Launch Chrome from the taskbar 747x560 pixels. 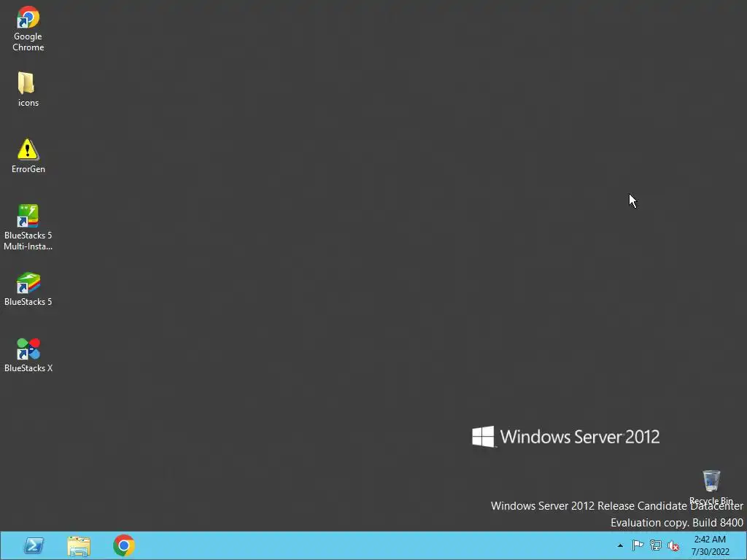click(124, 545)
